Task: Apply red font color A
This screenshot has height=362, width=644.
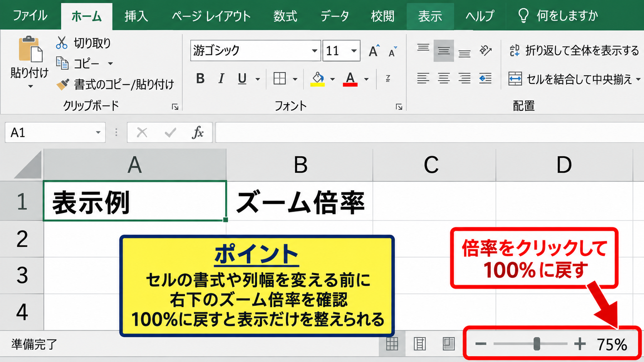Action: point(350,79)
